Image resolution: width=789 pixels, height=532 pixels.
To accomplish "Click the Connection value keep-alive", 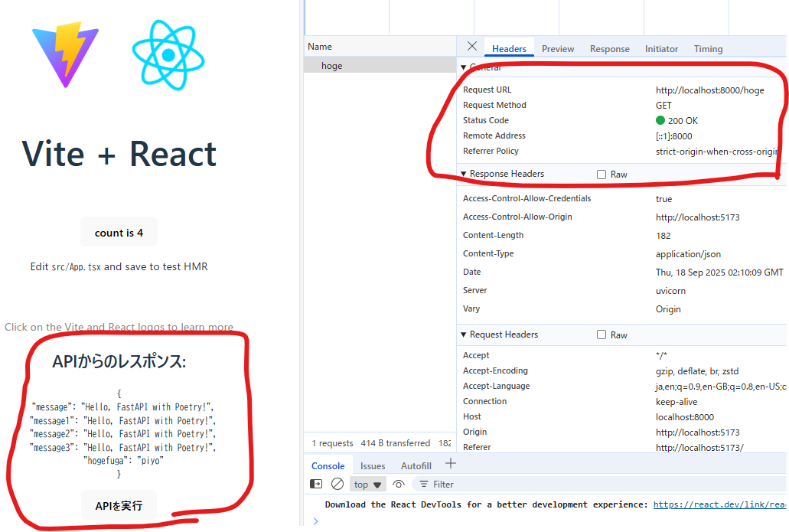I will coord(677,402).
